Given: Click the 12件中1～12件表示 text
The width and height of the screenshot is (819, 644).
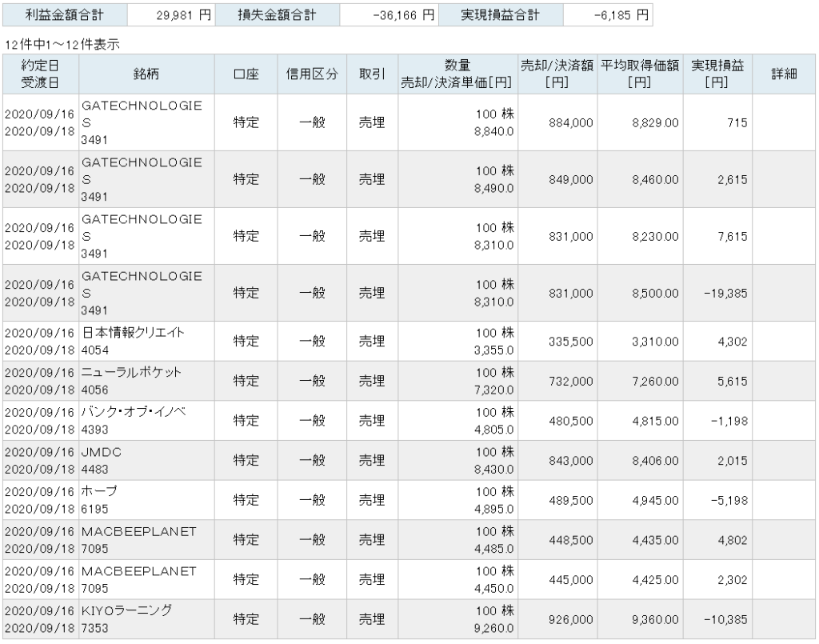Looking at the screenshot, I should (62, 45).
